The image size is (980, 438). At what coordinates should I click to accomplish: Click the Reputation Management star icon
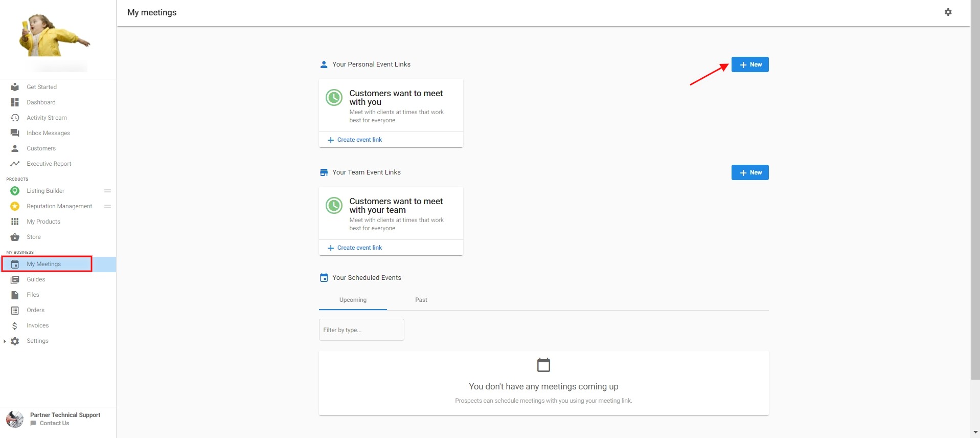[x=15, y=206]
